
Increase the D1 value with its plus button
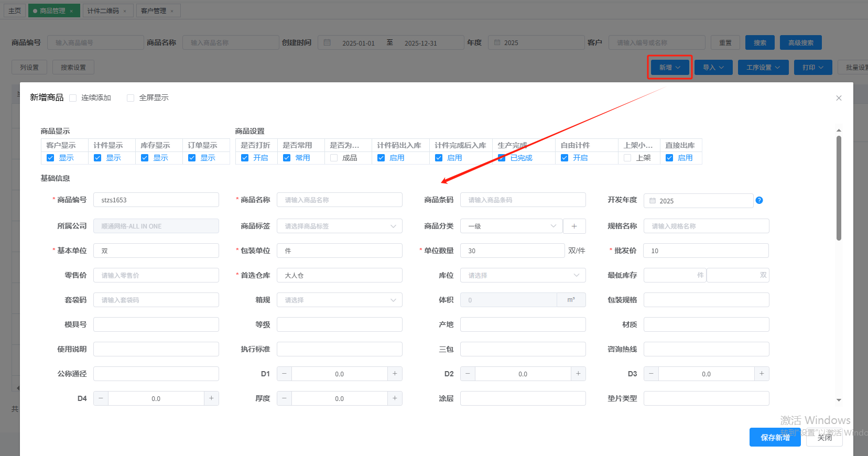395,374
